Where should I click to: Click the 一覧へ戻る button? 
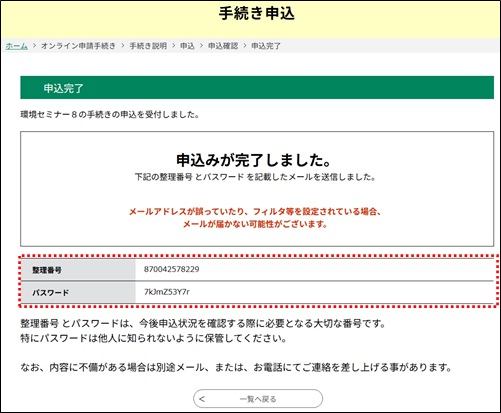[x=258, y=399]
